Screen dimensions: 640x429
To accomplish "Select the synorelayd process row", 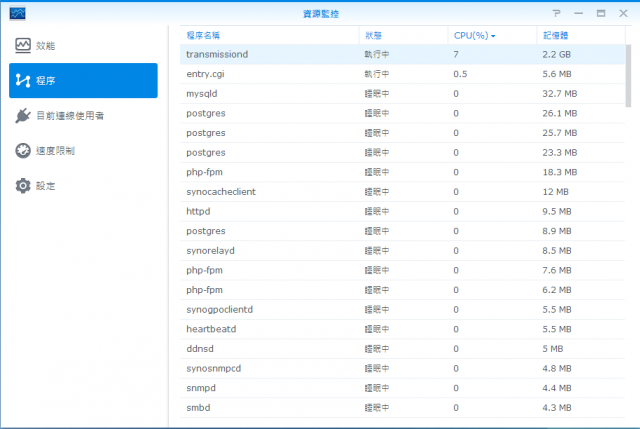I will (x=402, y=250).
